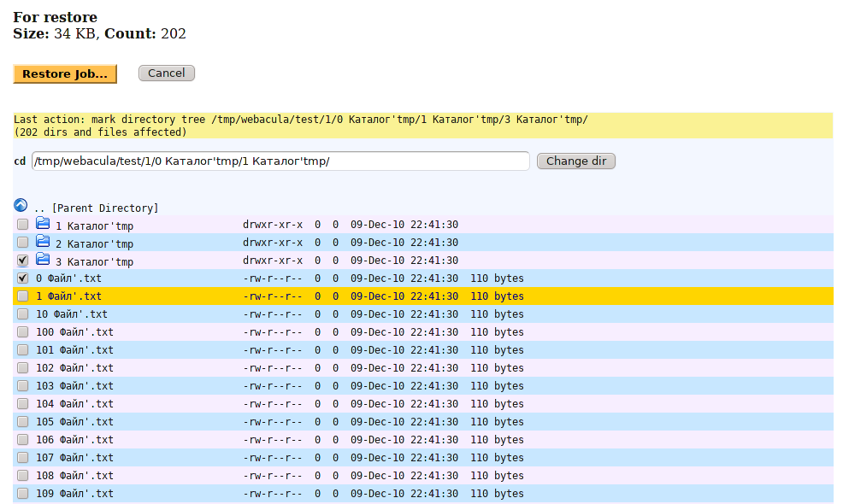Click the highlighted 1 Файл'.txt row
The height and width of the screenshot is (504, 849).
[x=73, y=296]
